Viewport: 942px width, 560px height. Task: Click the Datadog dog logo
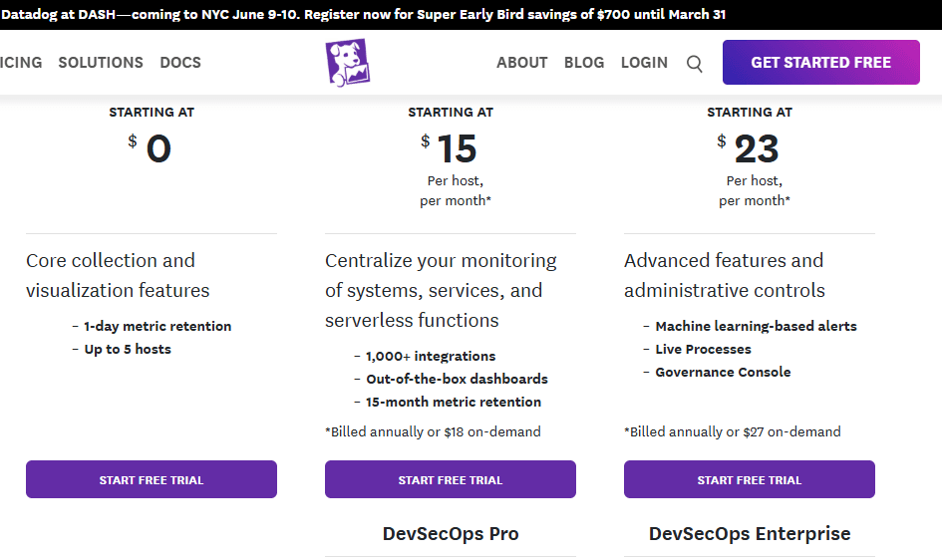[347, 62]
